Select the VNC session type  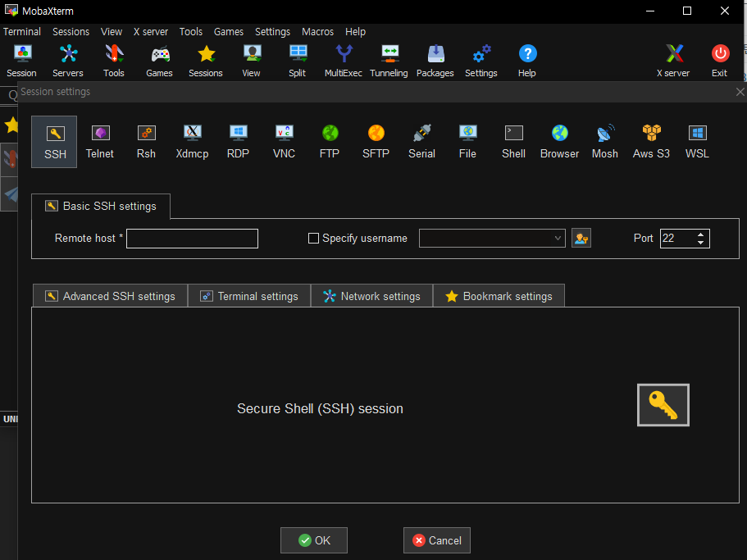coord(284,141)
